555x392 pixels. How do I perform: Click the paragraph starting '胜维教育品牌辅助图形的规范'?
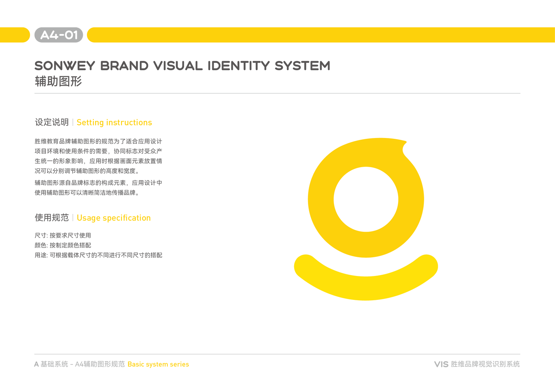click(98, 156)
